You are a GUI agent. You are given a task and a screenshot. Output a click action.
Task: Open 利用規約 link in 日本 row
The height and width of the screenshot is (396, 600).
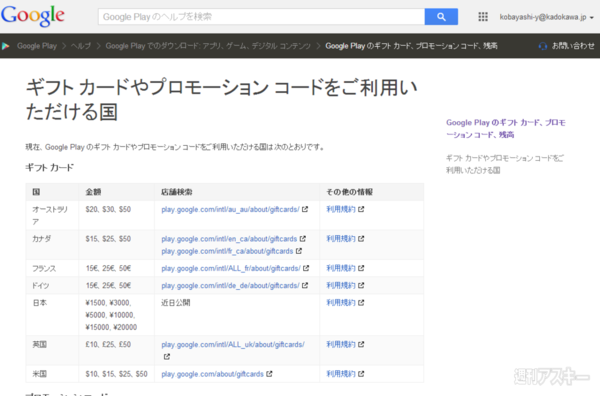(341, 303)
